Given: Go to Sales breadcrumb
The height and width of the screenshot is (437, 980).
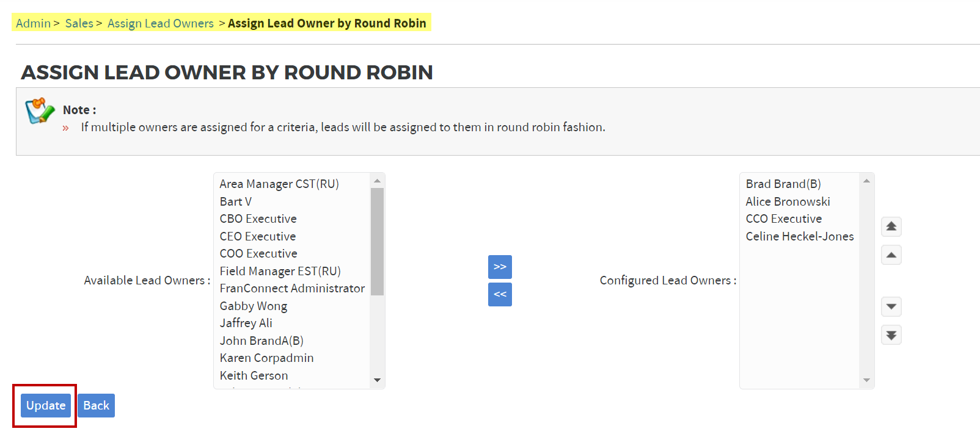Looking at the screenshot, I should tap(79, 23).
